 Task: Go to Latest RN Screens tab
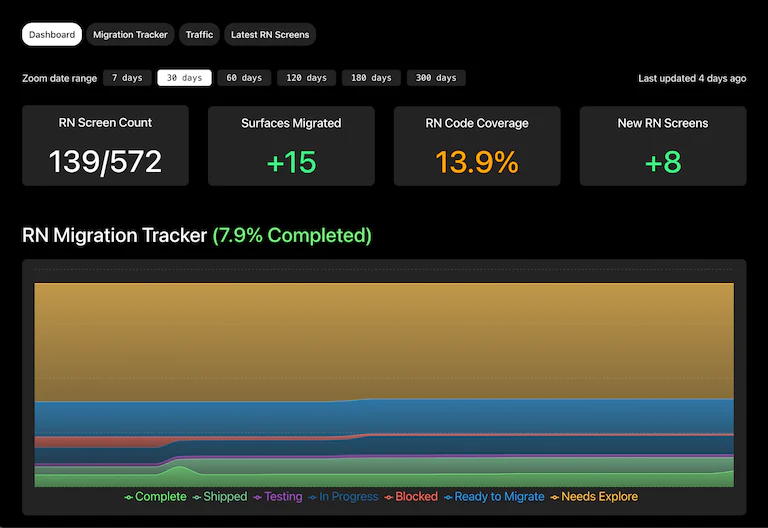pos(270,35)
